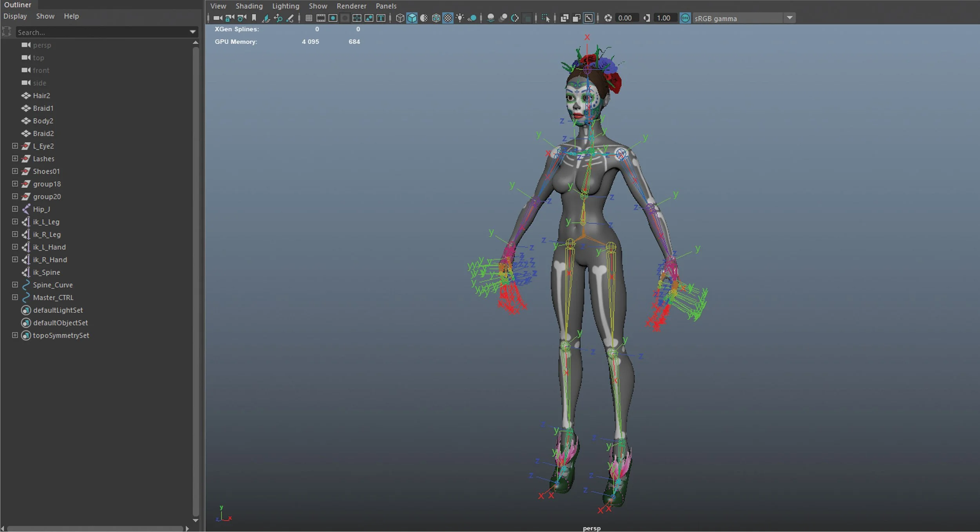Expand the Master_CTRL node
Screen dimensions: 980x532
pos(15,297)
